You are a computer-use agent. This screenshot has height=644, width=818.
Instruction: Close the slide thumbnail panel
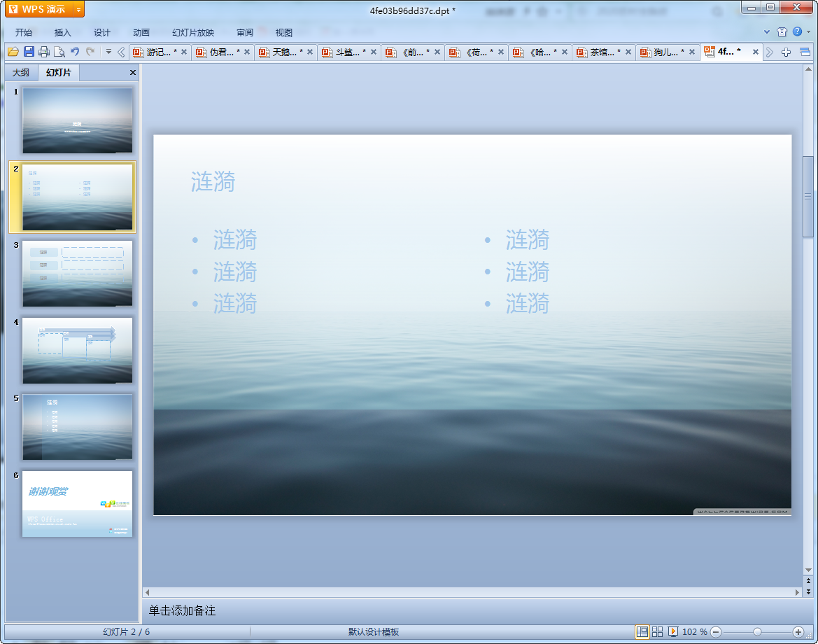point(132,73)
